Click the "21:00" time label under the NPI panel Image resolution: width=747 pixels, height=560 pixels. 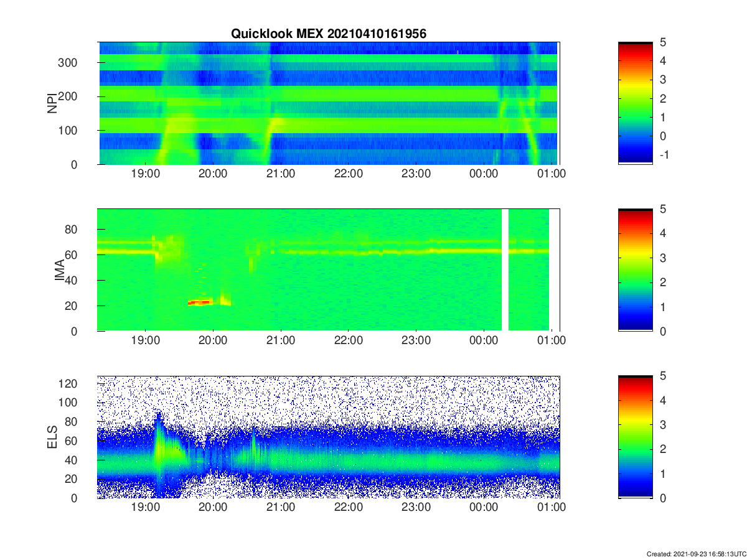281,175
